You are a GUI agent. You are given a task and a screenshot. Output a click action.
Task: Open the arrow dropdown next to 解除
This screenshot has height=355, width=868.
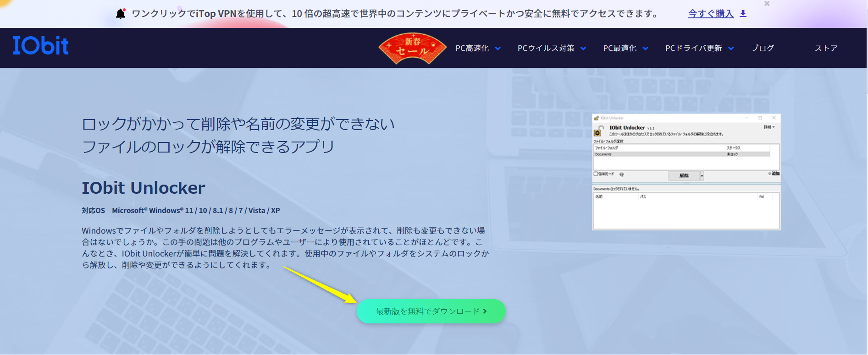(702, 176)
